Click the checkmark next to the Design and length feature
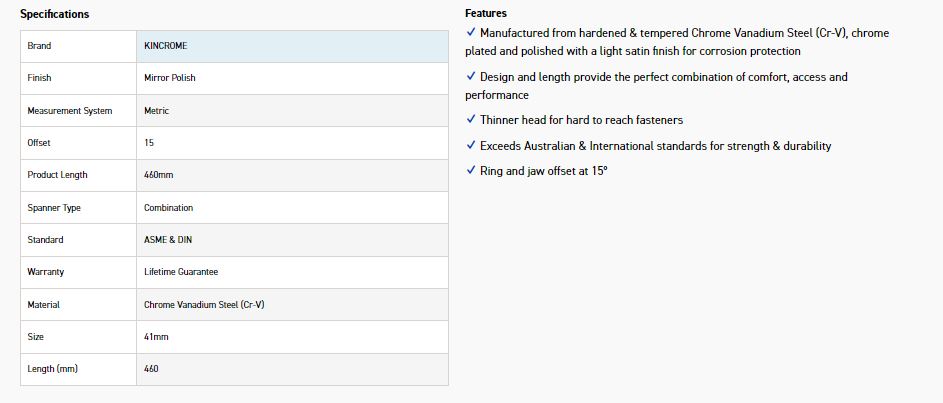Viewport: 943px width, 403px height. (x=471, y=77)
